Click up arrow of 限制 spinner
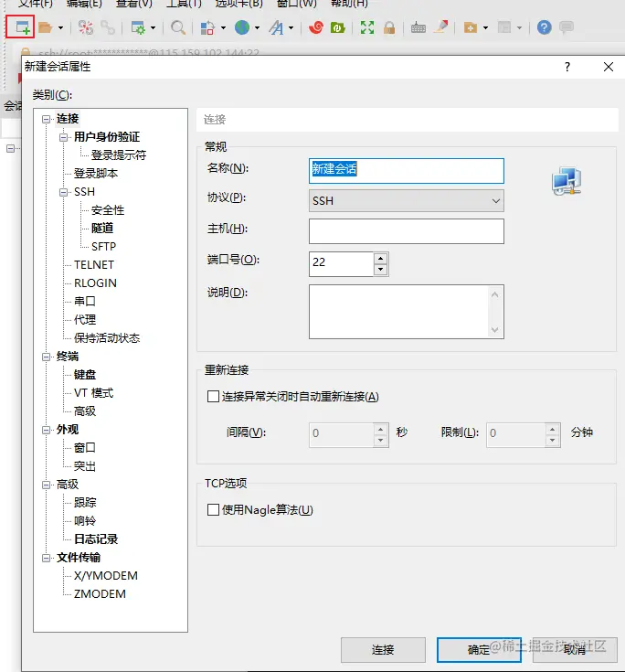The image size is (625, 672). (x=553, y=430)
